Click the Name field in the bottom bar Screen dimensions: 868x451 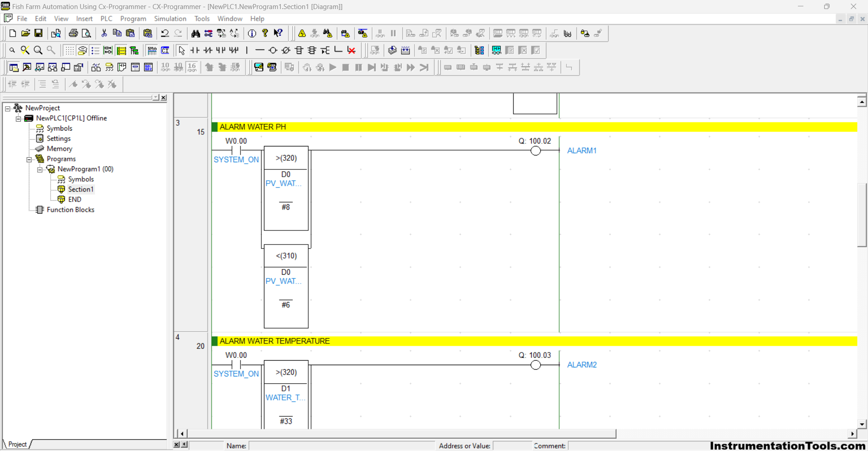coord(341,446)
